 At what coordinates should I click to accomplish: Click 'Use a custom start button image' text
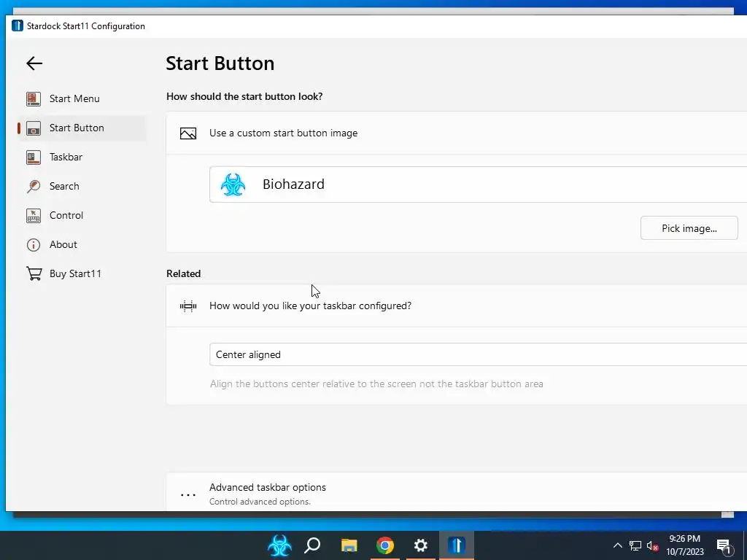pos(284,133)
